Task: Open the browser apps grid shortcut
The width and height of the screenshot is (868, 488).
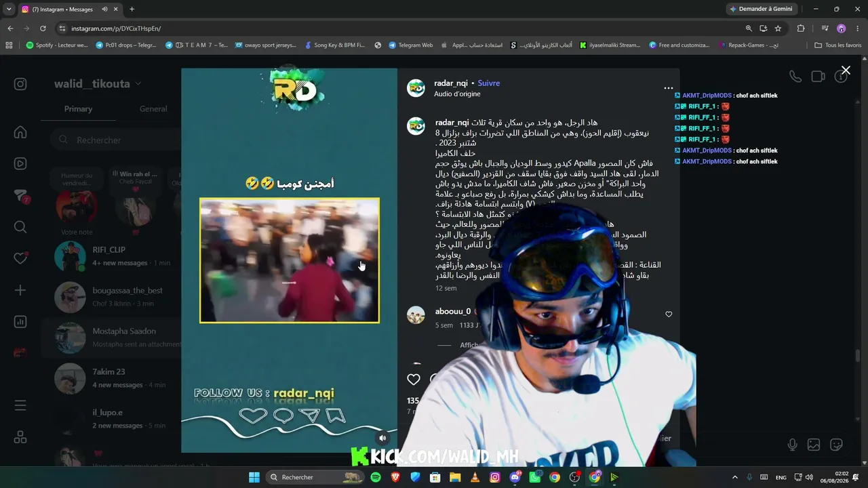Action: pyautogui.click(x=9, y=45)
